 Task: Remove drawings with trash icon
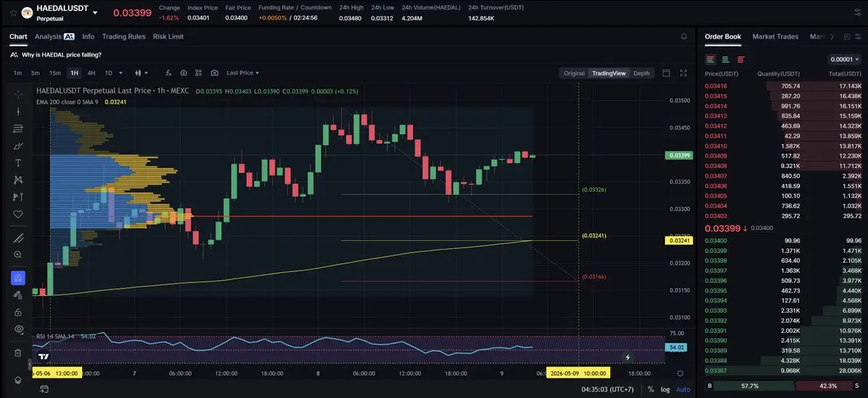coord(17,352)
